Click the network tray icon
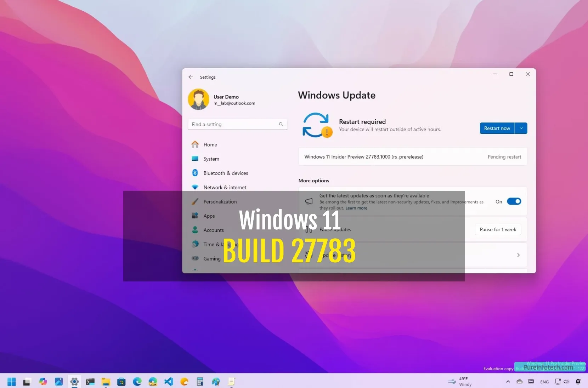588x388 pixels. point(558,382)
